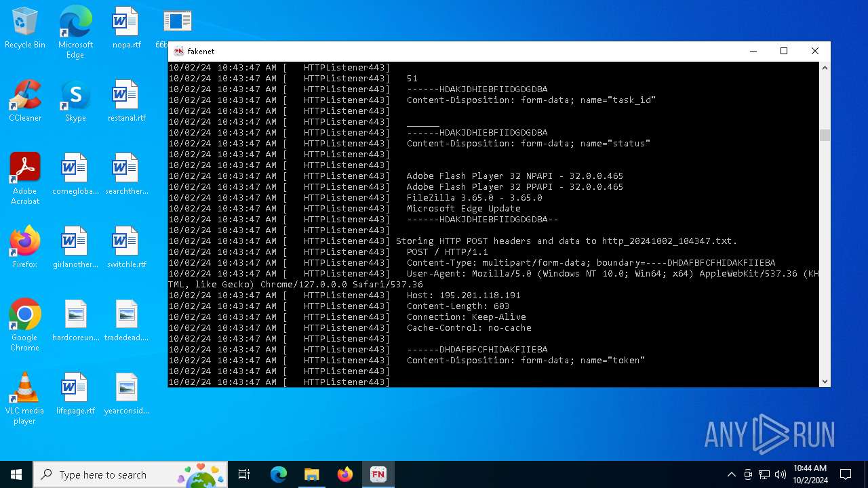Click the fakenet window title icon
Image resolution: width=868 pixels, height=488 pixels.
(178, 52)
